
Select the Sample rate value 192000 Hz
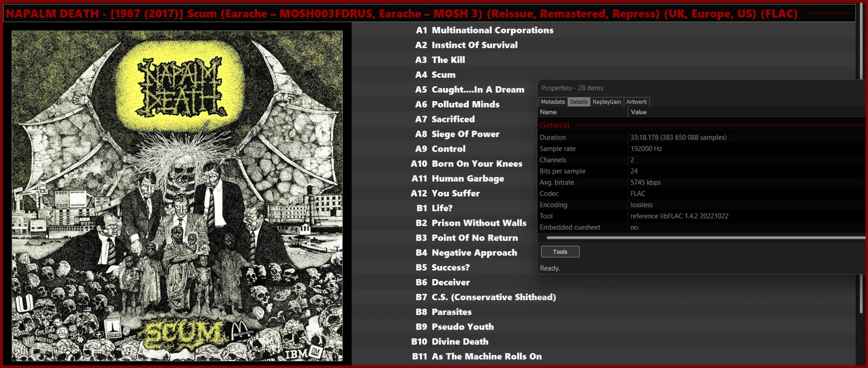pos(646,149)
